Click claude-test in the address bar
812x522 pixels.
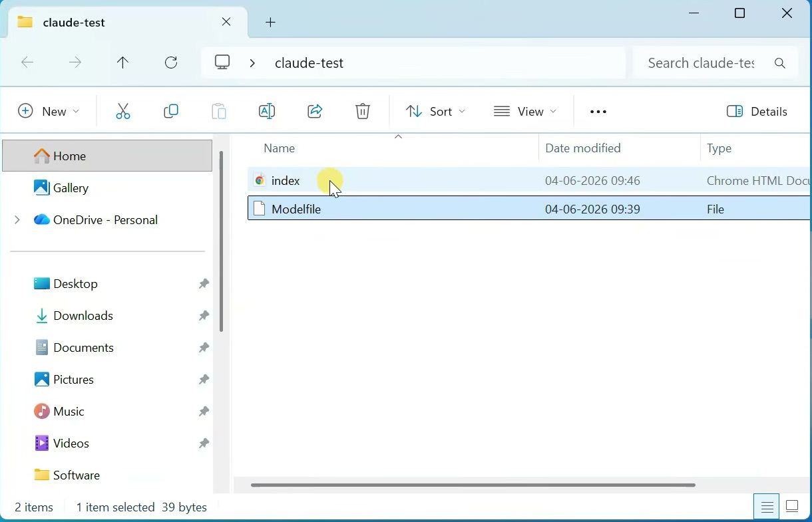point(309,63)
